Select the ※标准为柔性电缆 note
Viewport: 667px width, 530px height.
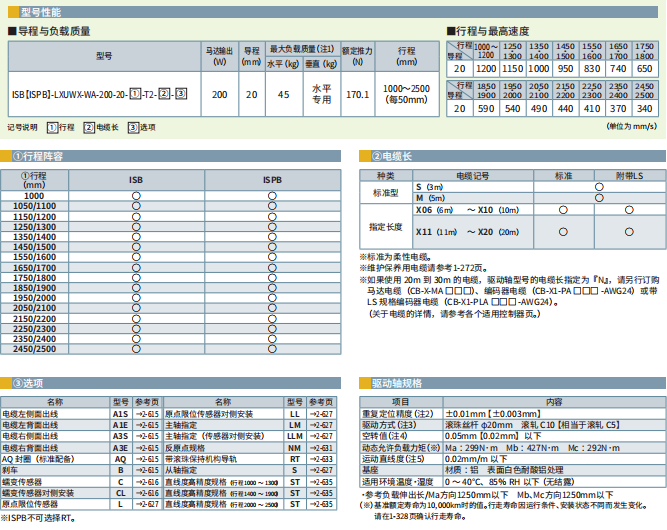point(396,257)
